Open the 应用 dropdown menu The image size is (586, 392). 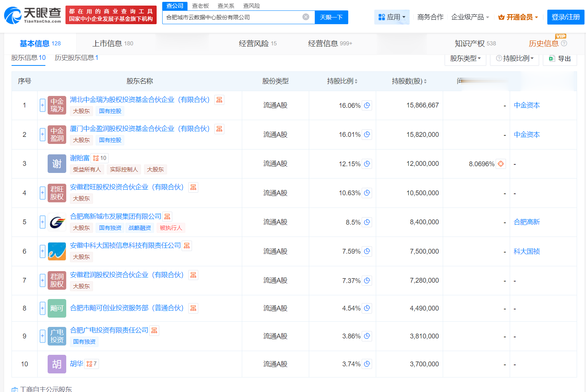392,17
